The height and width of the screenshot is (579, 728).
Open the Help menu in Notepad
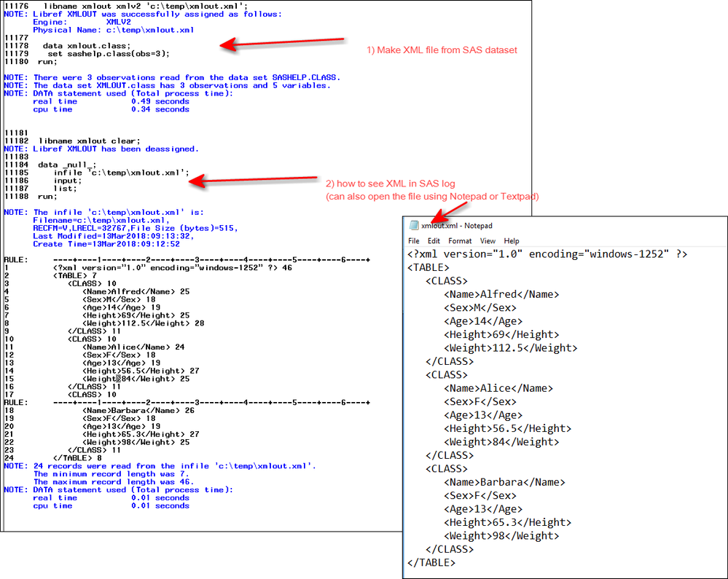coord(511,241)
